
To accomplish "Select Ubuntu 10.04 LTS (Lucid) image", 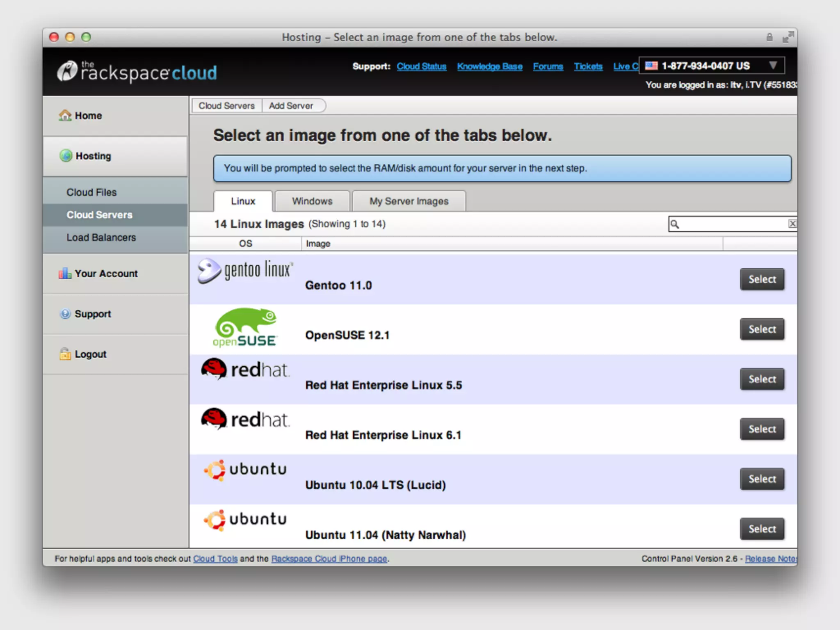I will [x=762, y=479].
